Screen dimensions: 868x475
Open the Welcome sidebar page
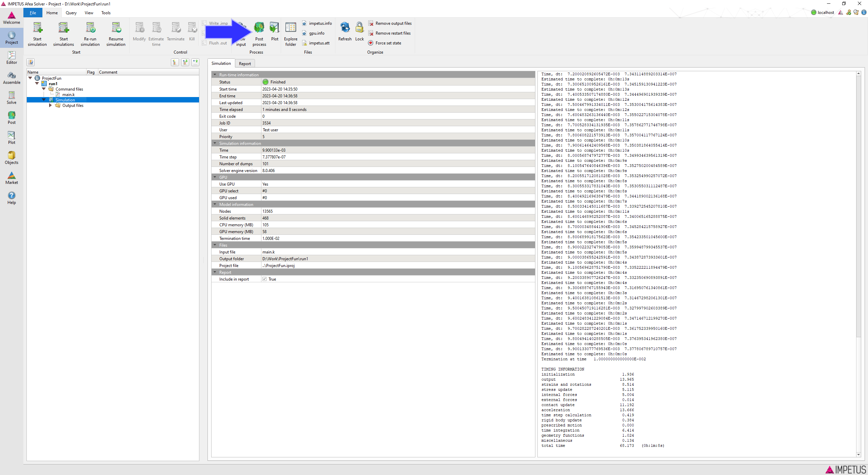click(12, 18)
